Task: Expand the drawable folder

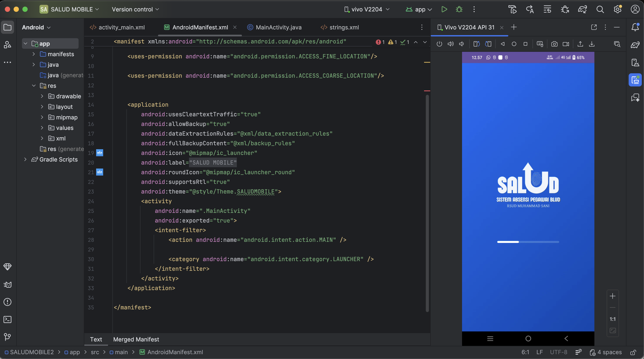Action: (42, 96)
